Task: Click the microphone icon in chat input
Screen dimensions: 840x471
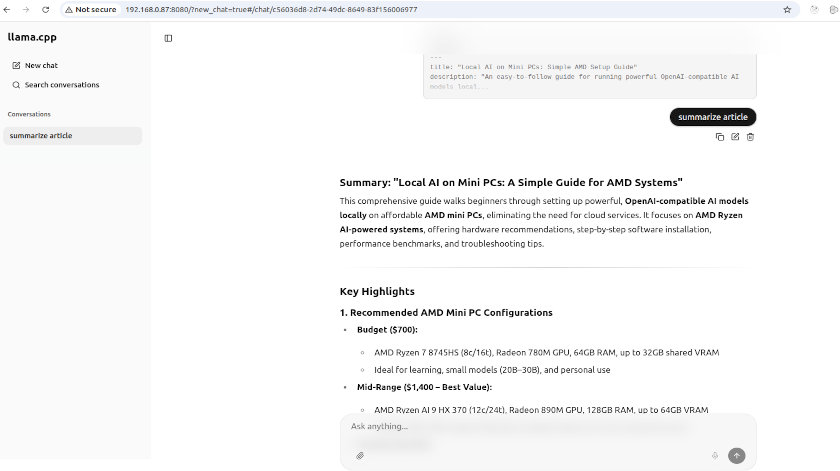Action: coord(715,456)
